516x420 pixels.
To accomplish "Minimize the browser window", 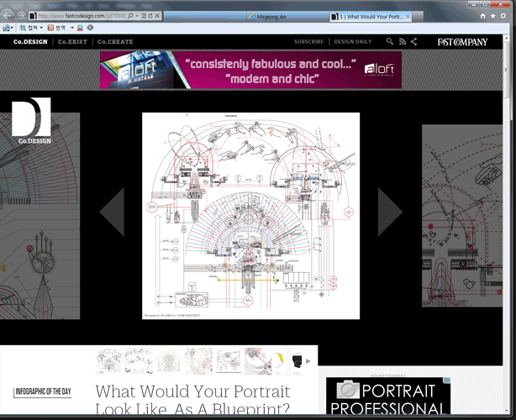I will coord(474,4).
